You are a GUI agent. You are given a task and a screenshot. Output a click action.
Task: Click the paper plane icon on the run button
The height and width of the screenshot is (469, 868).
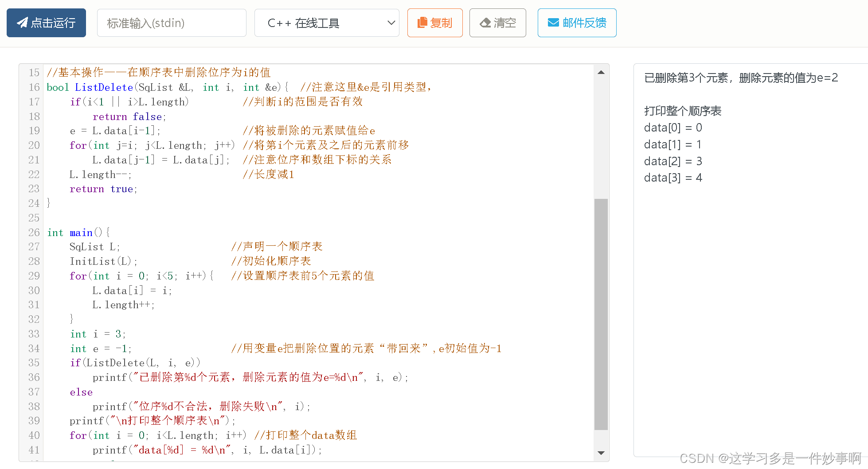pos(22,23)
